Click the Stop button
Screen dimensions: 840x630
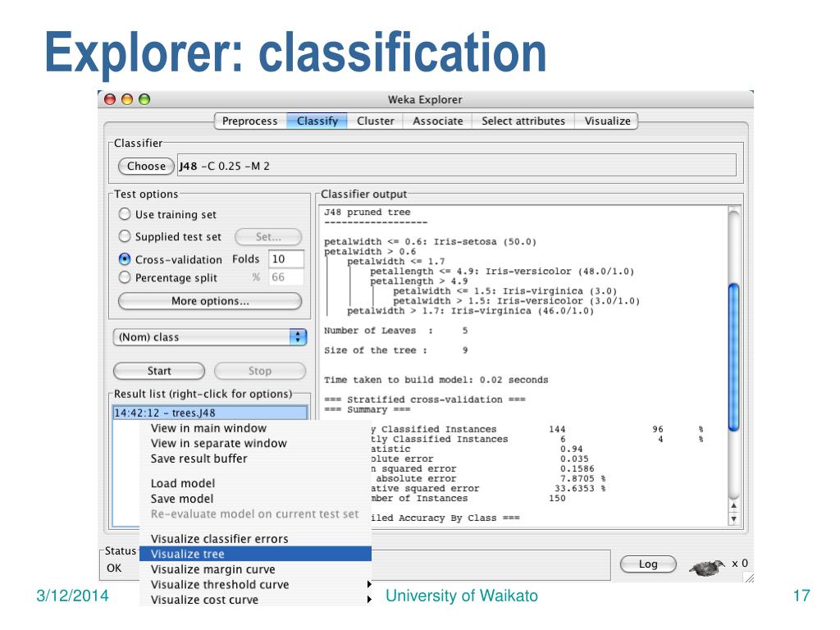coord(260,371)
